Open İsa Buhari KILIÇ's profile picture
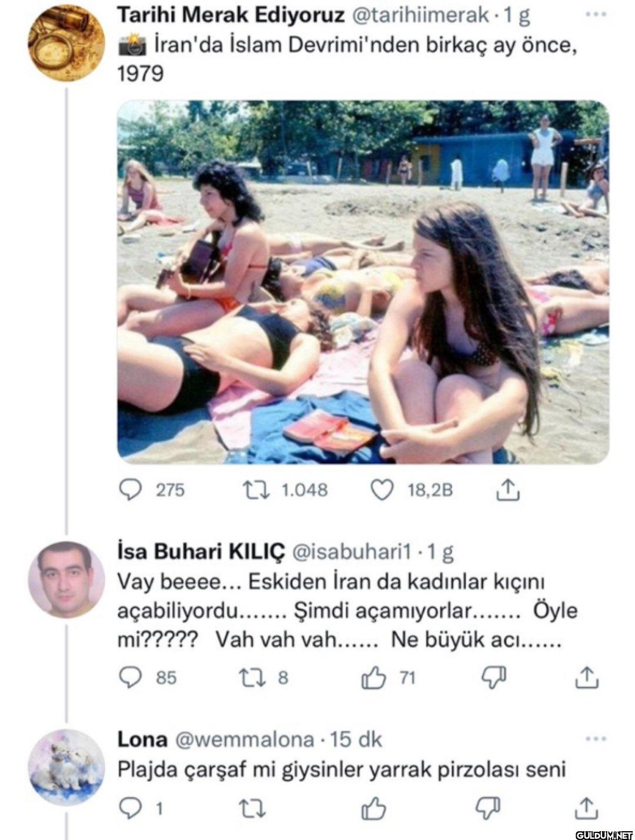This screenshot has height=840, width=635. pos(66,579)
